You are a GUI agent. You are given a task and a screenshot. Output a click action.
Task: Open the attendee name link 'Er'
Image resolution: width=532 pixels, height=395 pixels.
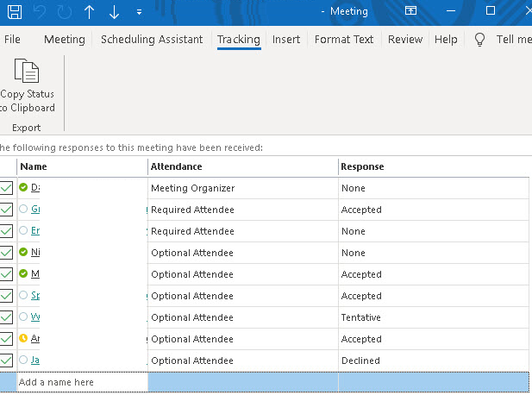click(35, 231)
